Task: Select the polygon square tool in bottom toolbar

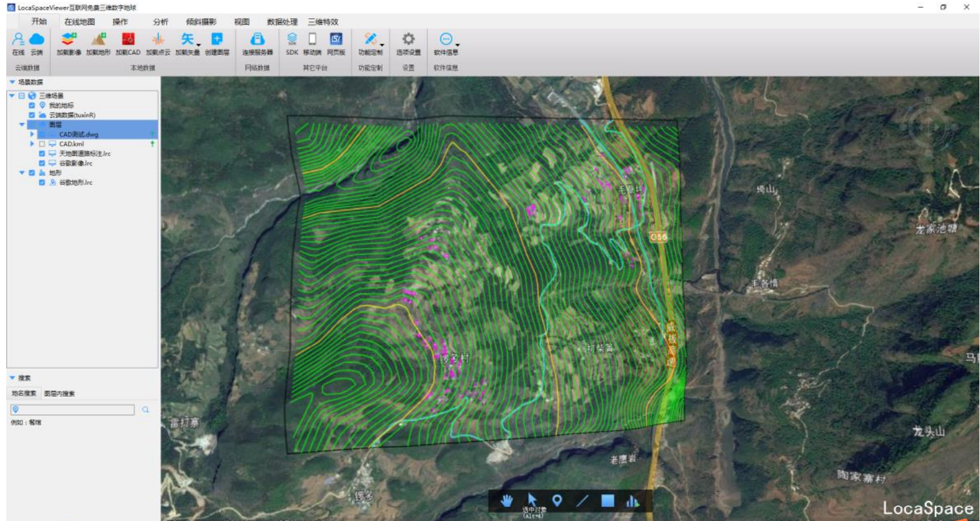Action: tap(607, 500)
